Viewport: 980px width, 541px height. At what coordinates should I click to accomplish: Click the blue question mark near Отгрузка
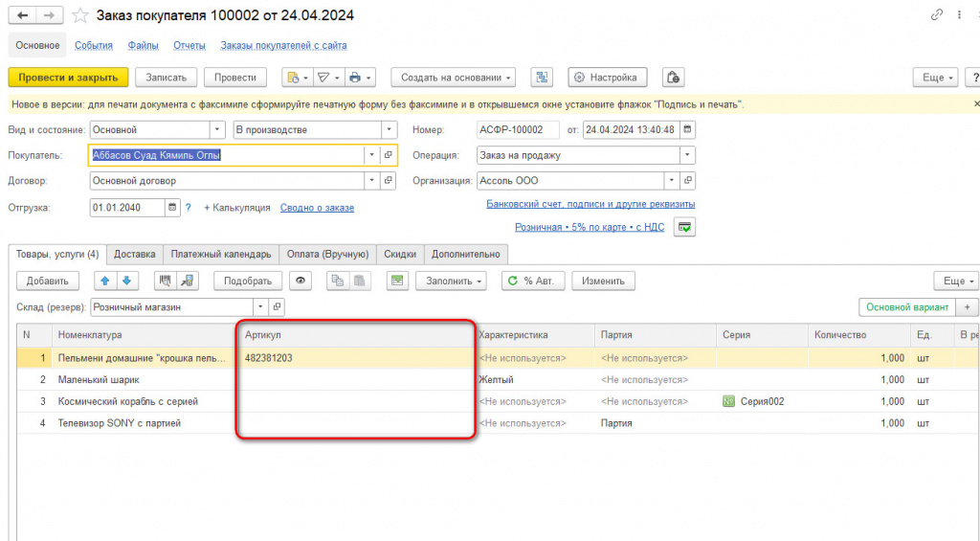click(189, 208)
